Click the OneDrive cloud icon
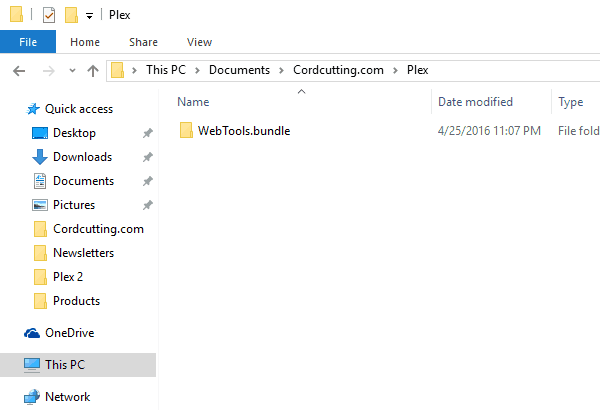Image resolution: width=600 pixels, height=410 pixels. [32, 333]
